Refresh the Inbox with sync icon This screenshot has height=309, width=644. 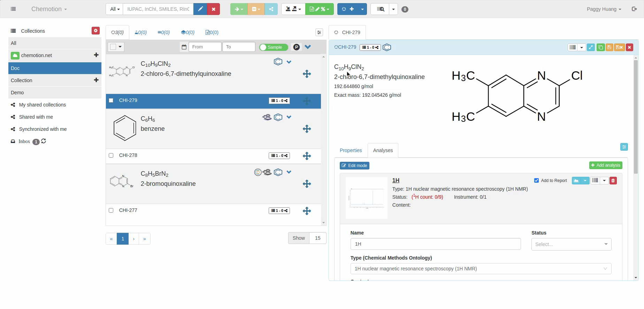point(44,141)
